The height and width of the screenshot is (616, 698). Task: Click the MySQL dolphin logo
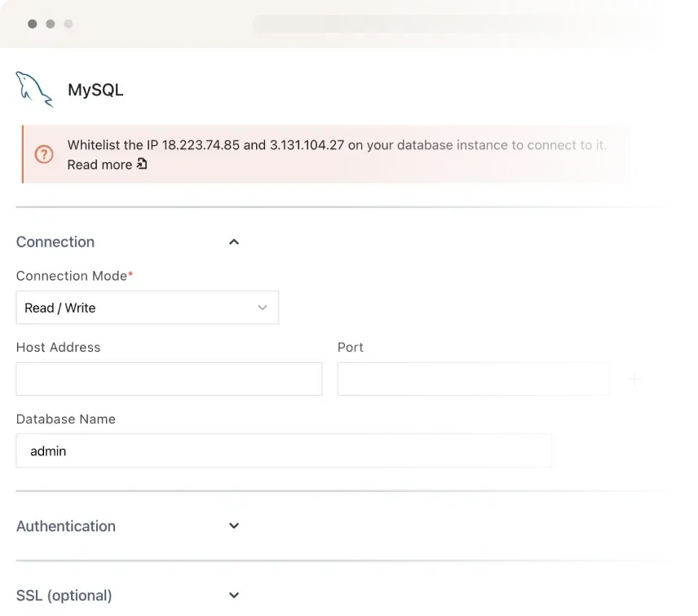34,90
